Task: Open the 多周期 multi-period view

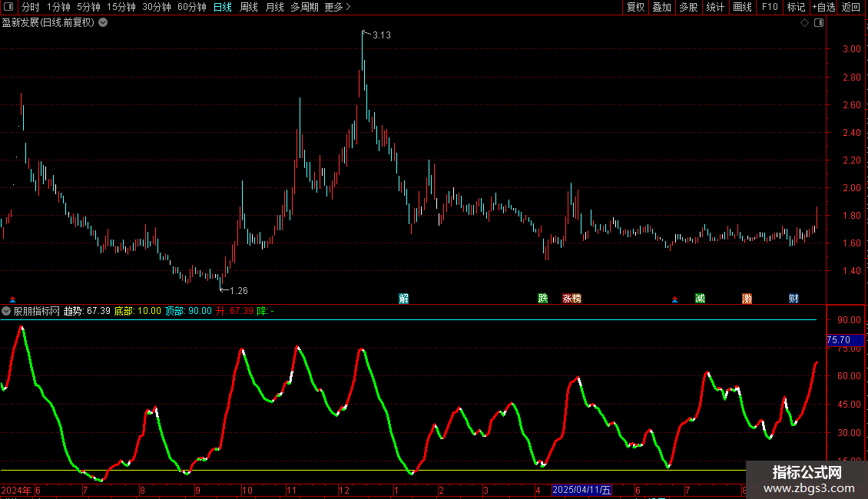Action: [304, 7]
